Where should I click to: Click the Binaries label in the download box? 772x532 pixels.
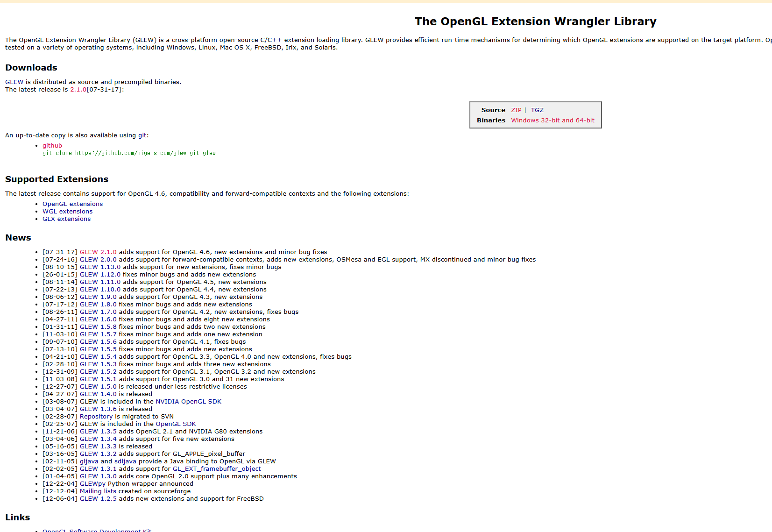[491, 121]
